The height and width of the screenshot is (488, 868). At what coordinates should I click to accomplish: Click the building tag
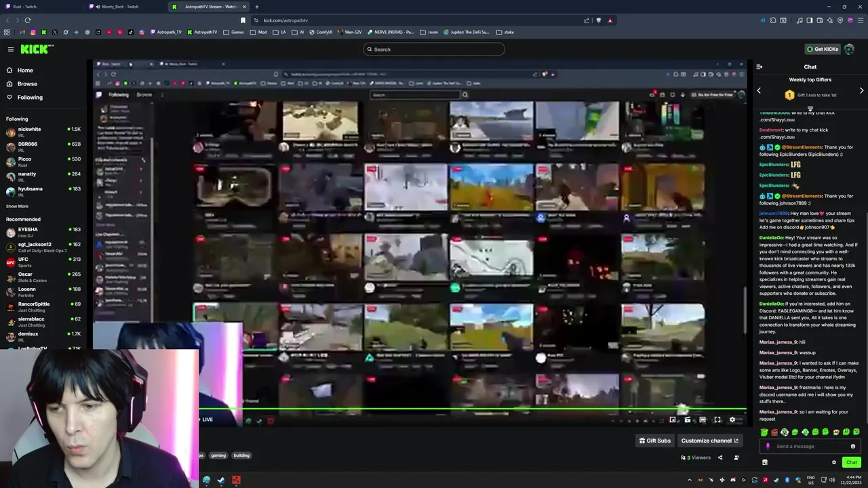coord(241,455)
